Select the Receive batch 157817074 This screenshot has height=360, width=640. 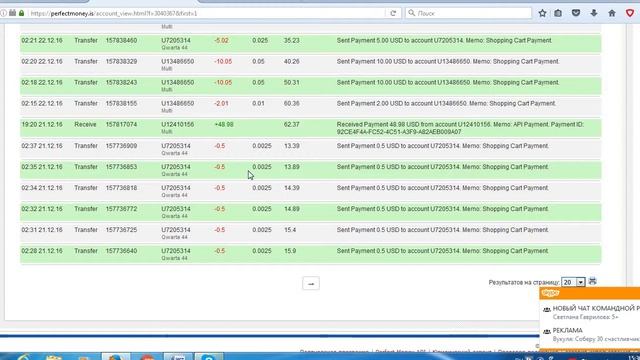coord(121,124)
